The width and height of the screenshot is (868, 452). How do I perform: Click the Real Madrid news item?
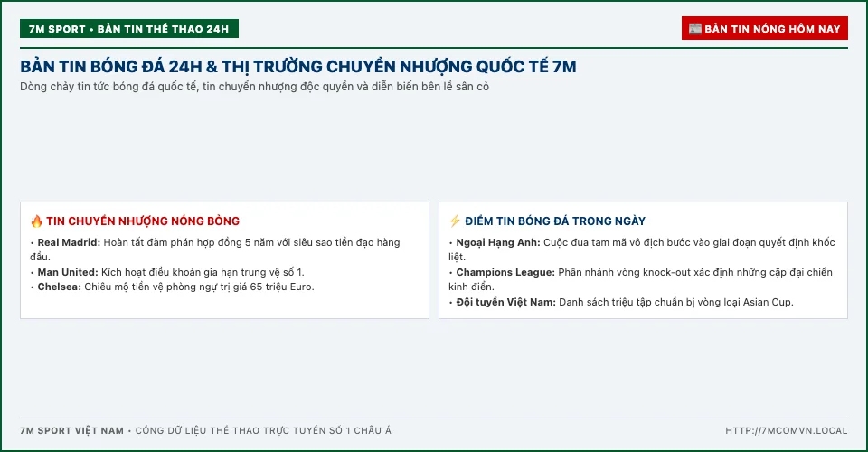point(215,250)
